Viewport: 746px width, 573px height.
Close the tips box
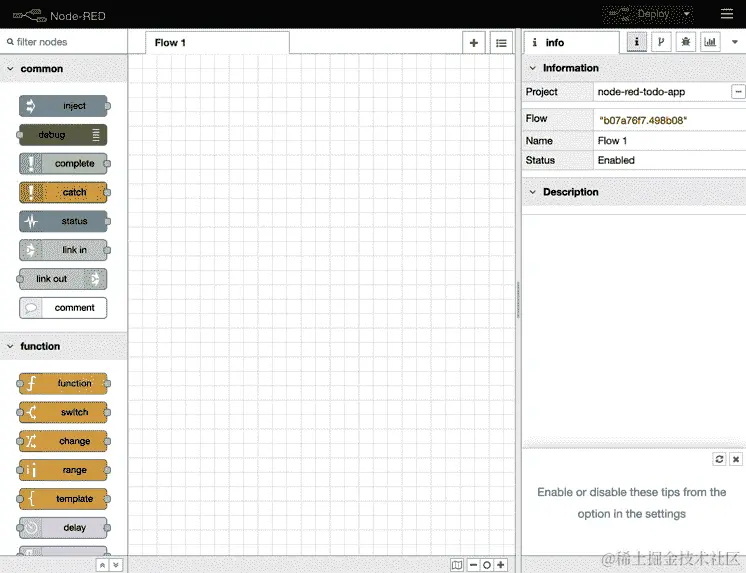(736, 459)
